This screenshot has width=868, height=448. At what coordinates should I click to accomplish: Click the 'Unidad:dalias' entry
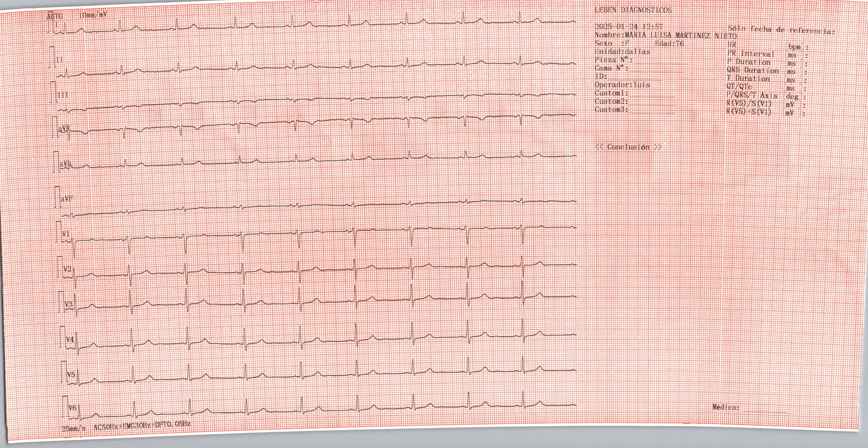tap(622, 52)
